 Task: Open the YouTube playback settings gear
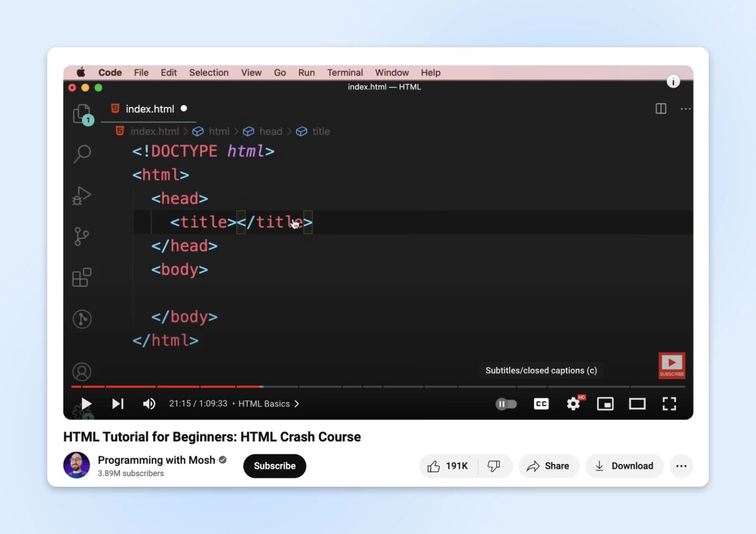point(573,404)
